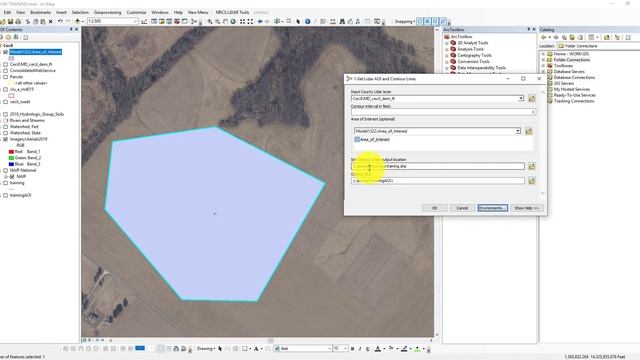Uncheck the Model1322:Area_of_Interest layer

click(5, 52)
